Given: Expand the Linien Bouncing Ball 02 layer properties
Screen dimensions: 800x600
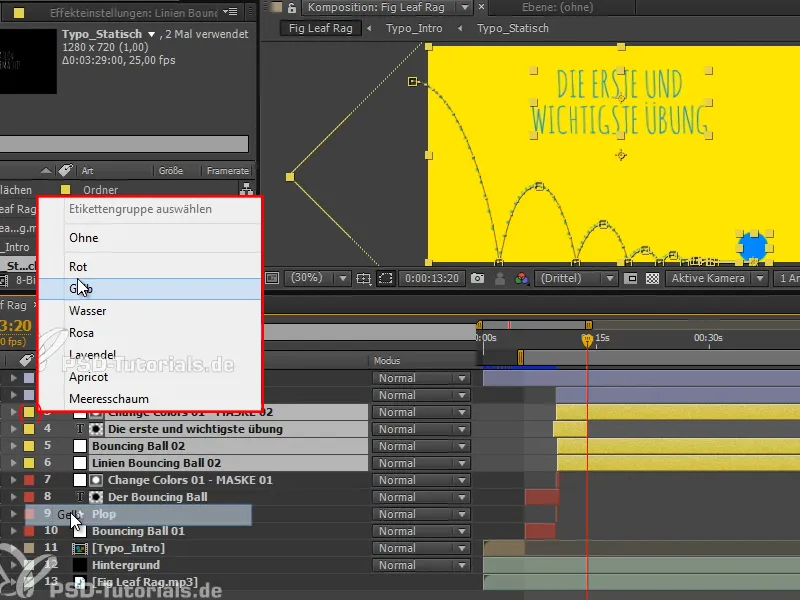Looking at the screenshot, I should tap(13, 463).
